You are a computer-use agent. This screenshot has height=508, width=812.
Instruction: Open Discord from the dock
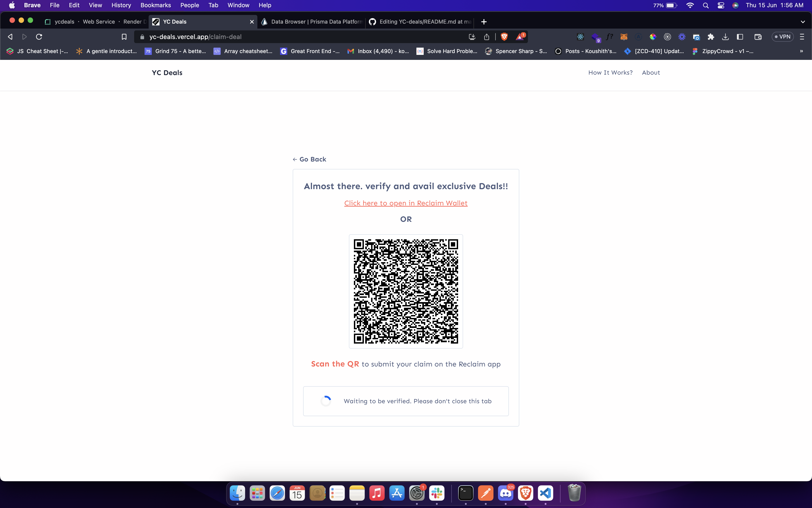(506, 493)
